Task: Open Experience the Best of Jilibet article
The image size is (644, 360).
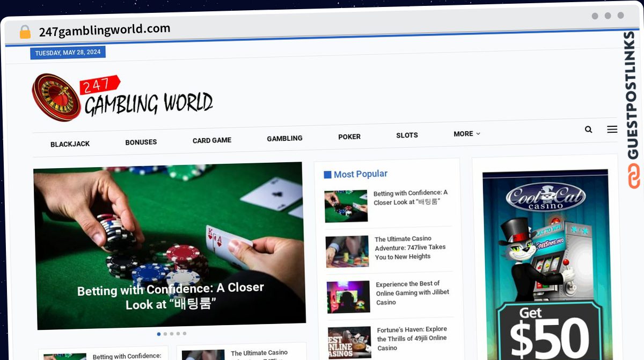Action: [x=413, y=293]
